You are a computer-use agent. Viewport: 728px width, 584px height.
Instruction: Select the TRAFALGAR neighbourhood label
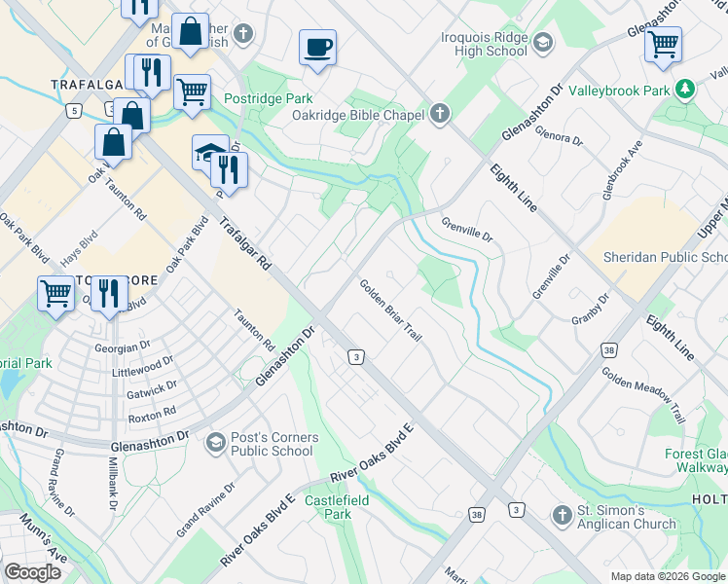87,85
